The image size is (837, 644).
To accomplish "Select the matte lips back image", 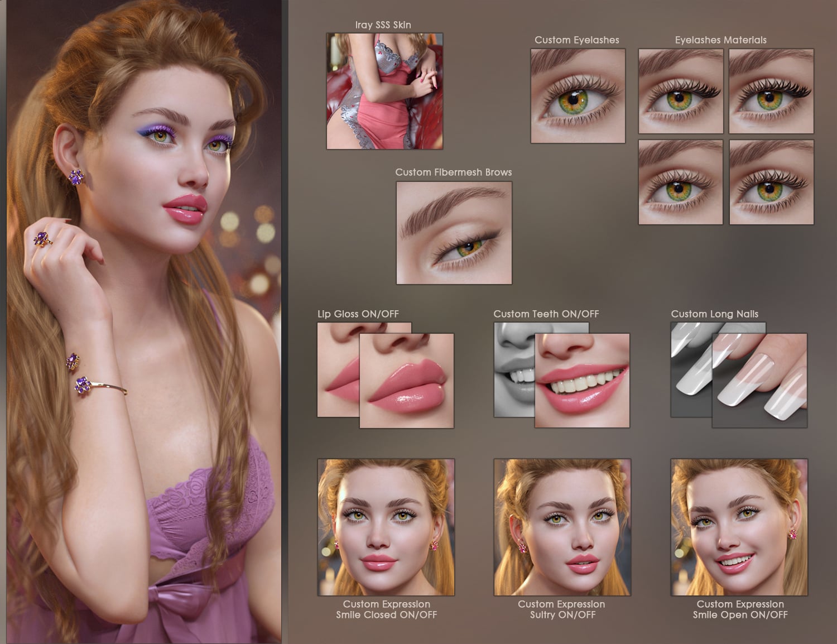I will point(338,369).
